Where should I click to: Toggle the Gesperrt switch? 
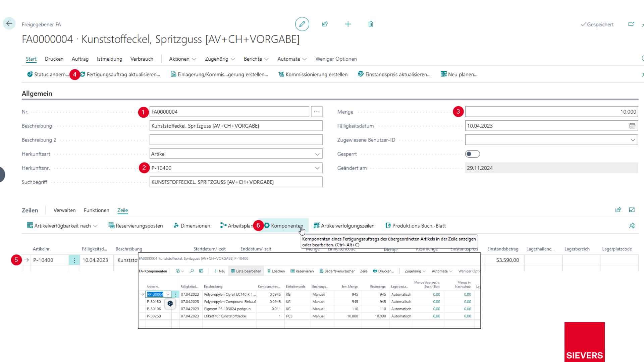coord(472,154)
